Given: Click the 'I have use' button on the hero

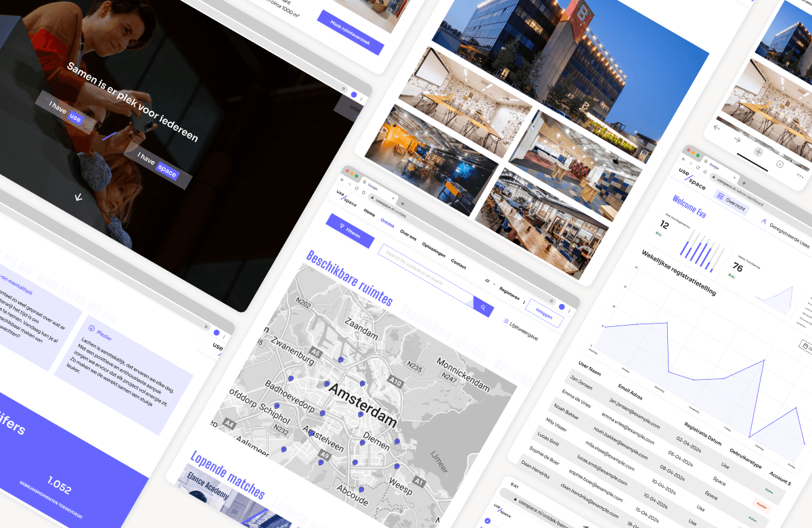Looking at the screenshot, I should pos(65,112).
